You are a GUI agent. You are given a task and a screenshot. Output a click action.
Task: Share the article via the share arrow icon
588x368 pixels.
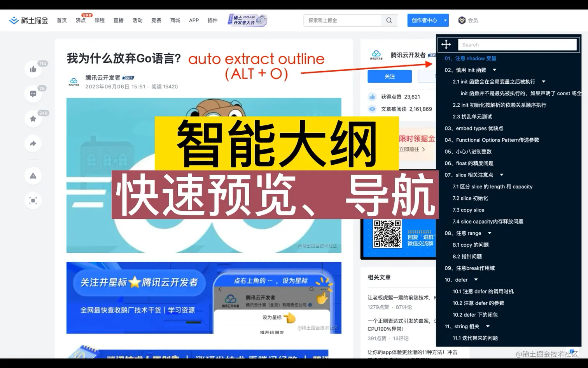pos(33,143)
